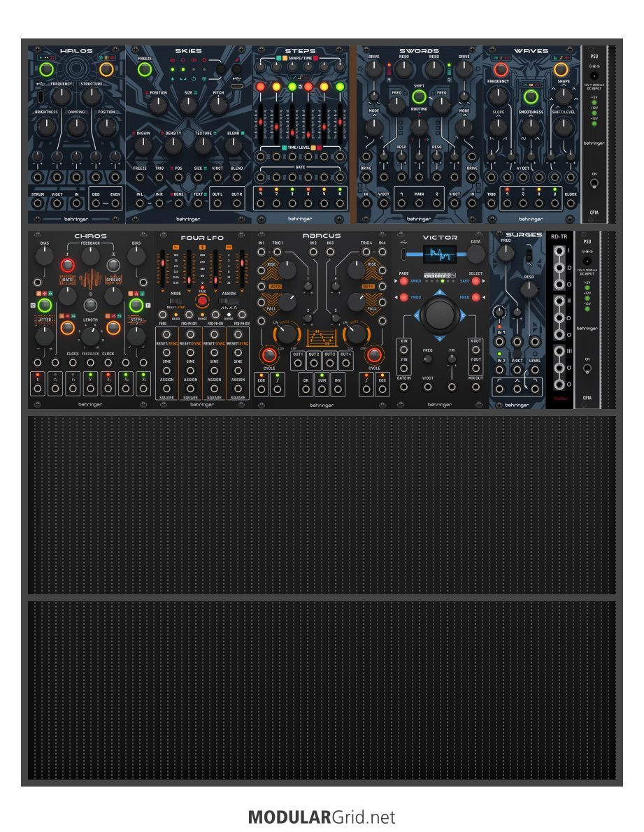Toggle the Skies FREEZE button
The image size is (644, 832).
[144, 69]
